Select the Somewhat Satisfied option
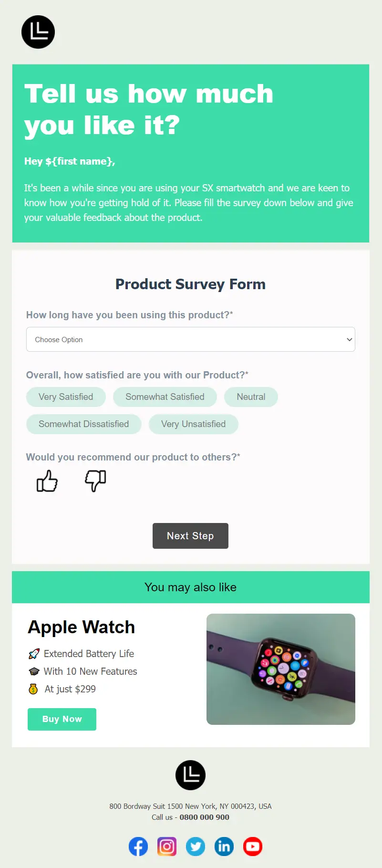The width and height of the screenshot is (382, 868). coord(165,397)
